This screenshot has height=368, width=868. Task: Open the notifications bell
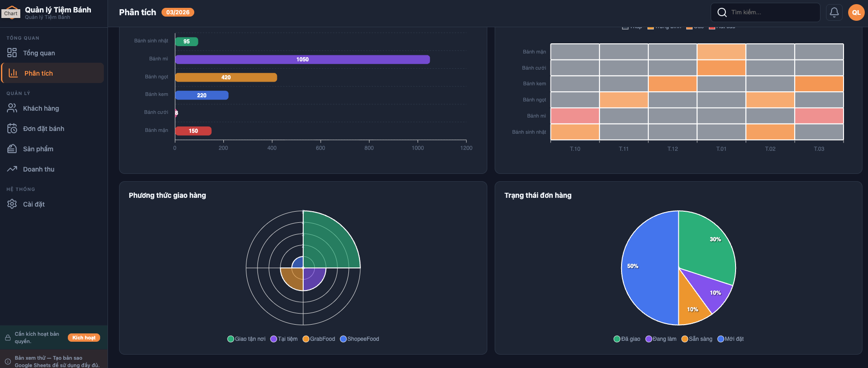pyautogui.click(x=834, y=12)
